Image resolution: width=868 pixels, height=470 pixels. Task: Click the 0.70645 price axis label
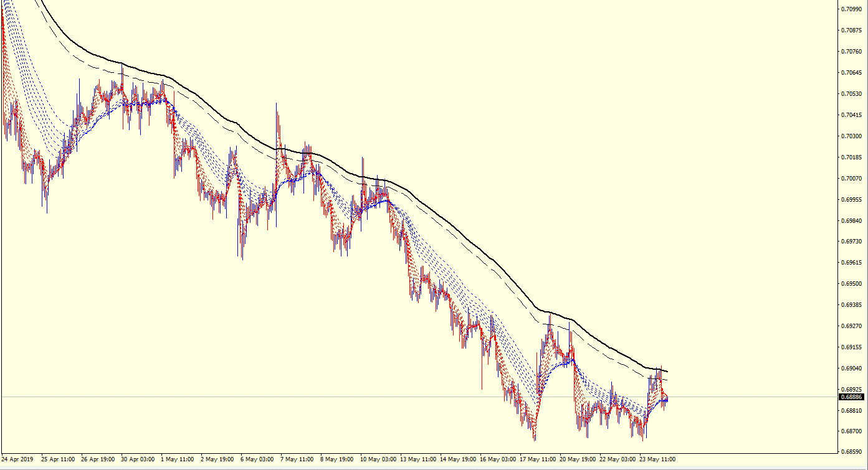coord(851,73)
